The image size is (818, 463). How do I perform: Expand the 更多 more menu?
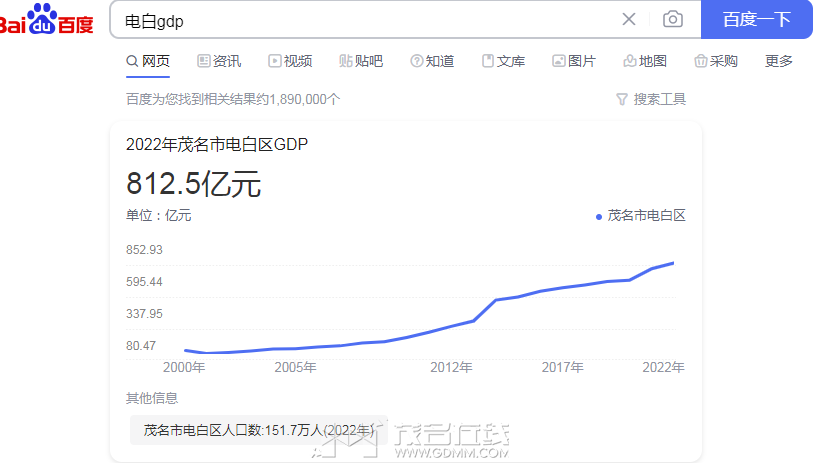[778, 62]
